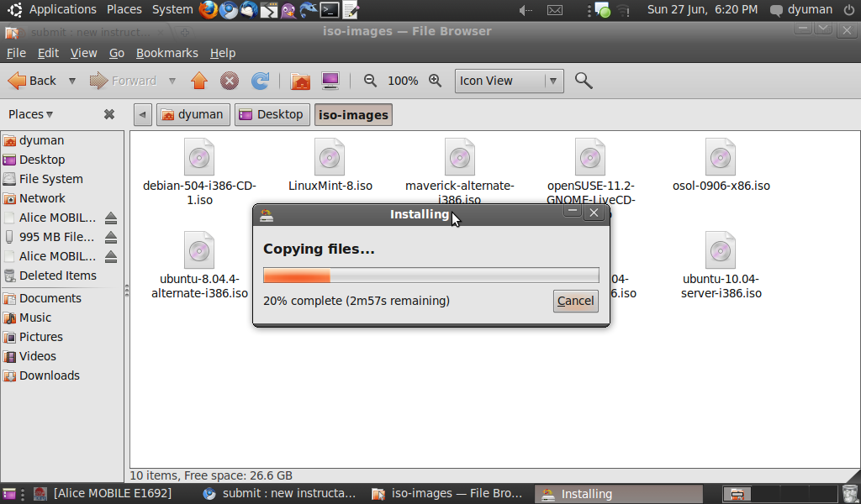
Task: Open Documents in the sidebar
Action: tap(62, 298)
